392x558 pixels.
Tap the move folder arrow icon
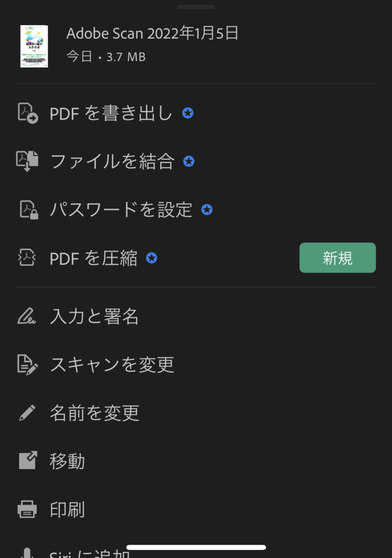(x=28, y=460)
